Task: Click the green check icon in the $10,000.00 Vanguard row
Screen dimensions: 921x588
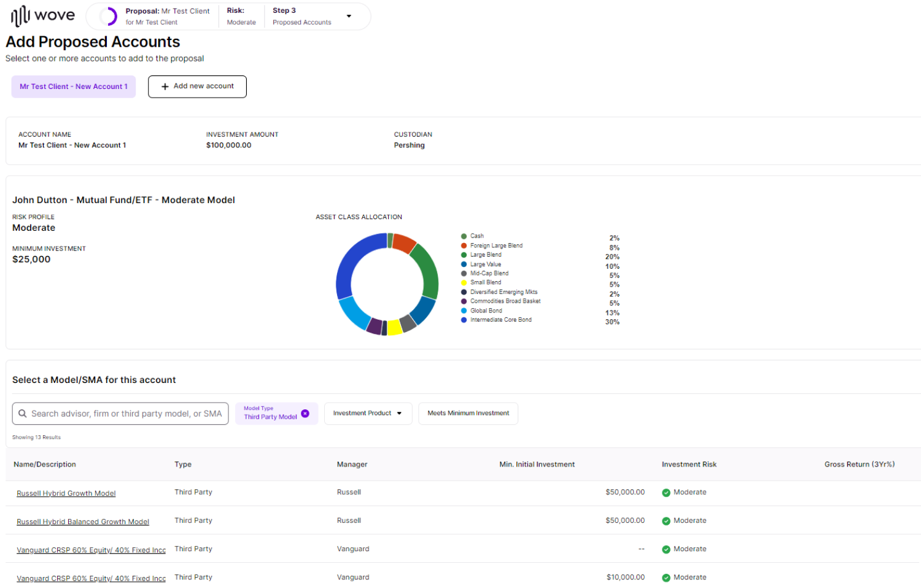Action: tap(666, 578)
